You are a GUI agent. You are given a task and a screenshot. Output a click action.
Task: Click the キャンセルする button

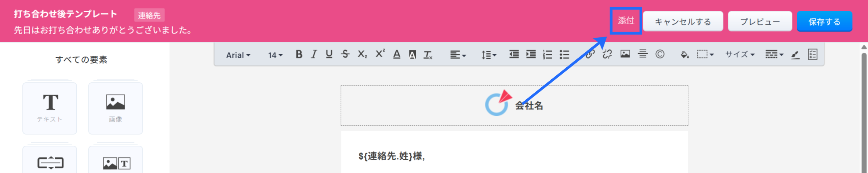(x=683, y=22)
